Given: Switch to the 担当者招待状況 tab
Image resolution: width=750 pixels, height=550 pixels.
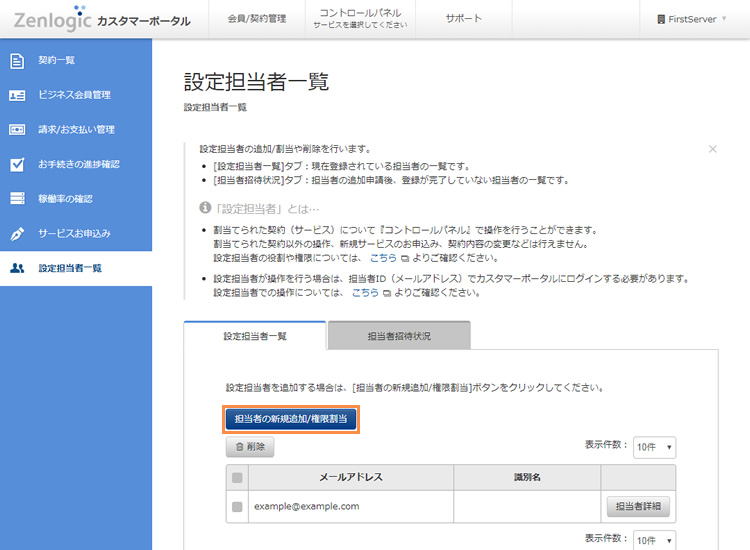Looking at the screenshot, I should 398,336.
